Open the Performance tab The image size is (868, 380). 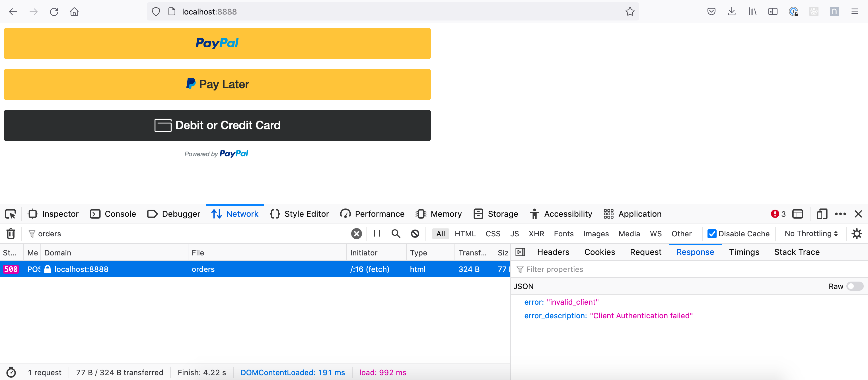[x=372, y=214]
